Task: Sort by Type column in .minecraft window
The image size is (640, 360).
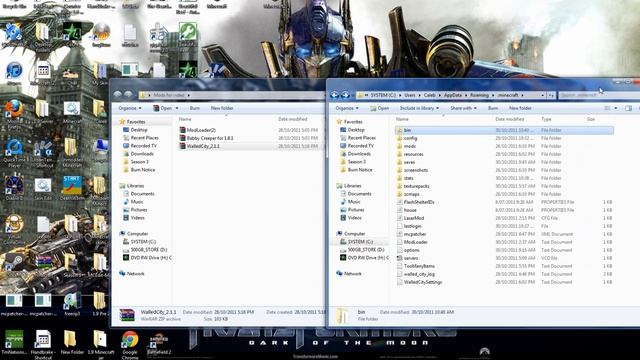Action: coord(546,119)
